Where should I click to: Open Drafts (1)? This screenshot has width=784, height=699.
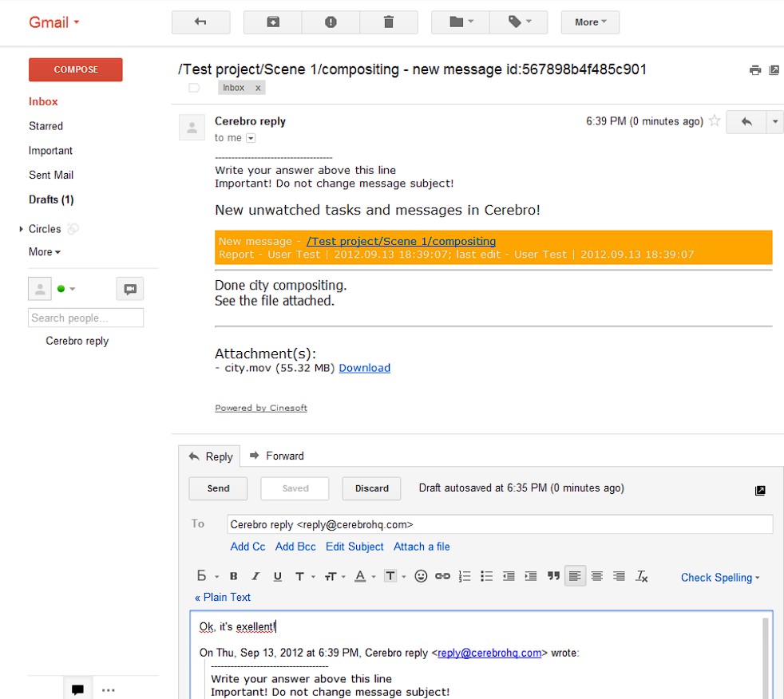(x=51, y=199)
